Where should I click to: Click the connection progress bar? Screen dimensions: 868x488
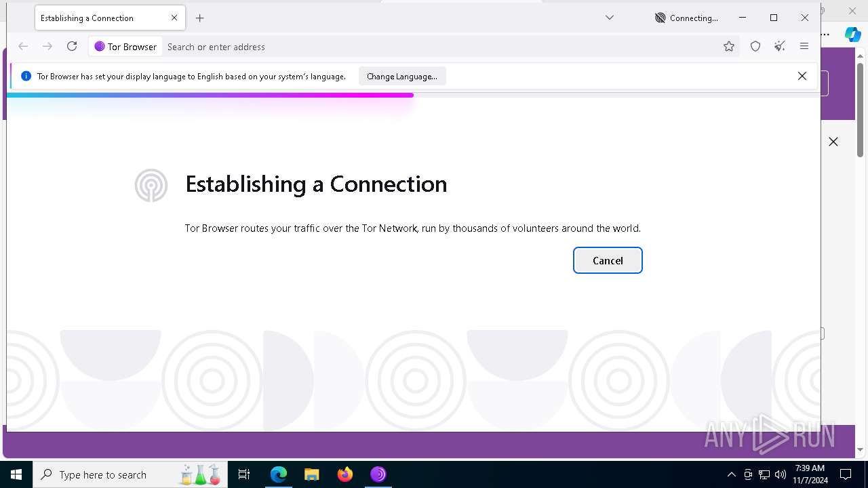[x=414, y=95]
